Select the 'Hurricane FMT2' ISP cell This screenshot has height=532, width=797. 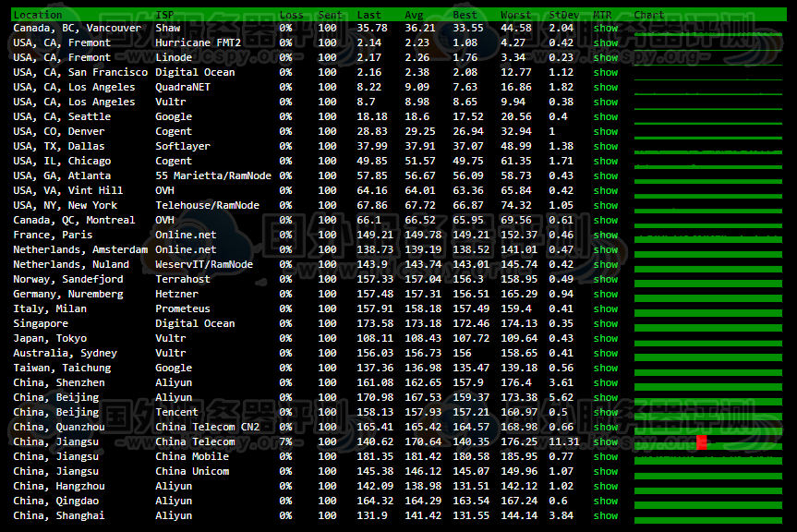tap(199, 42)
